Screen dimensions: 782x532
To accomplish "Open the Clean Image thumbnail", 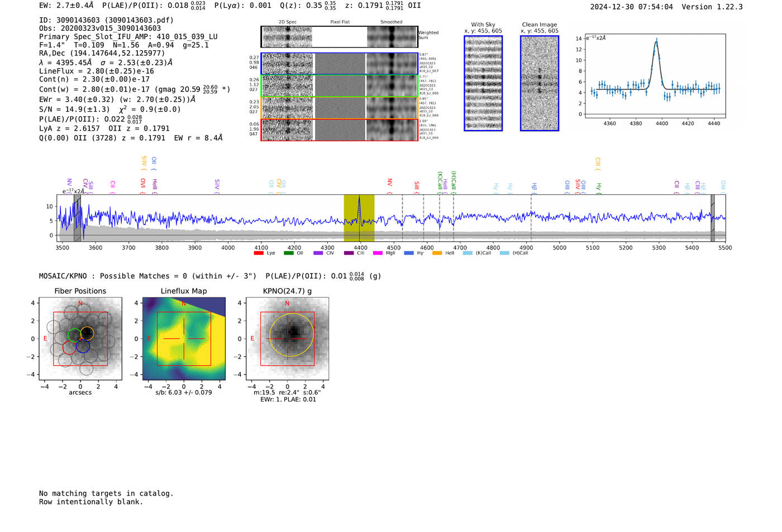I will pos(540,83).
